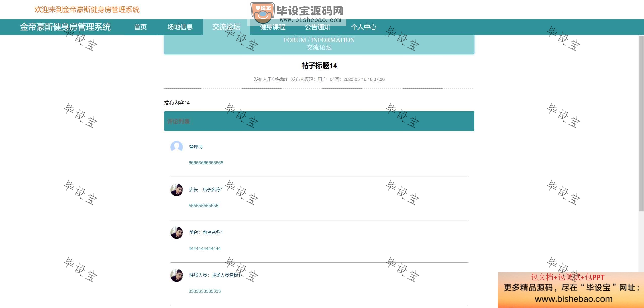Click the 管理员 default avatar icon

[176, 147]
